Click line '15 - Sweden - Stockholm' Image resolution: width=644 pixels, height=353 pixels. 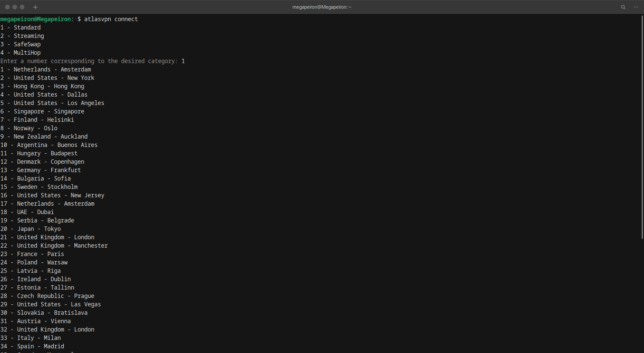tap(39, 187)
